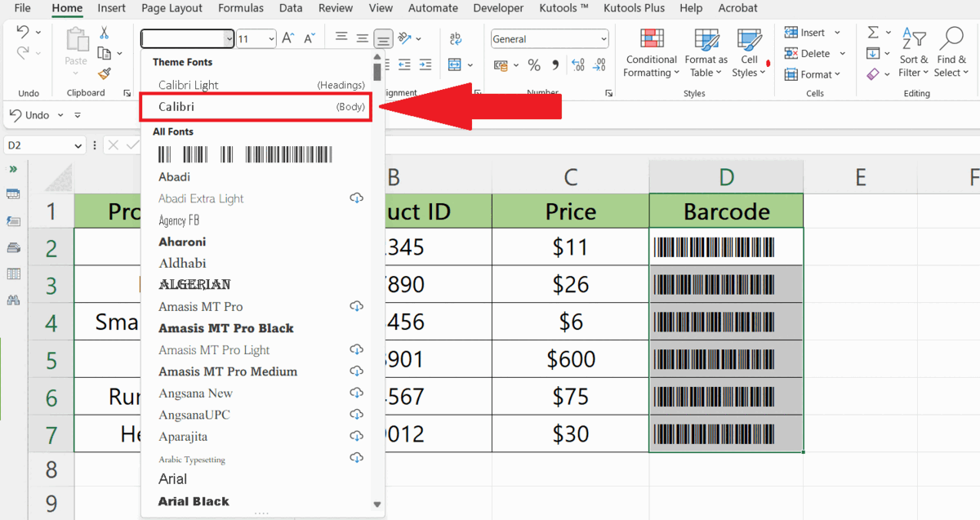The height and width of the screenshot is (520, 980).
Task: Click the AutoSum icon in Editing group
Action: pyautogui.click(x=872, y=32)
